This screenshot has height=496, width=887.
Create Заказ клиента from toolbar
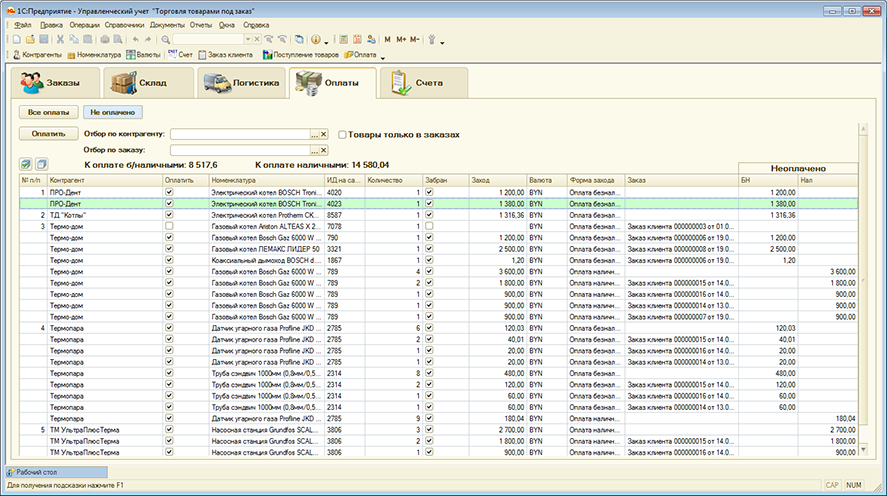point(225,54)
